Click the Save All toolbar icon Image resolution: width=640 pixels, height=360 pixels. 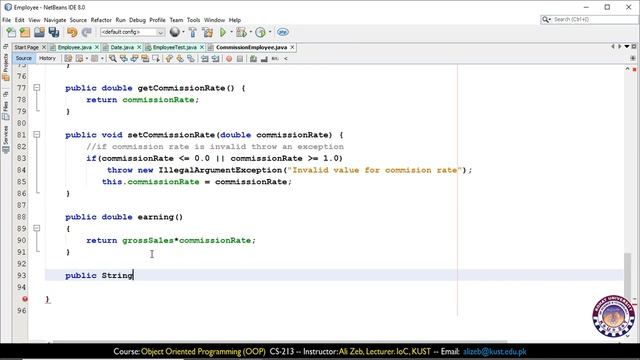point(53,32)
